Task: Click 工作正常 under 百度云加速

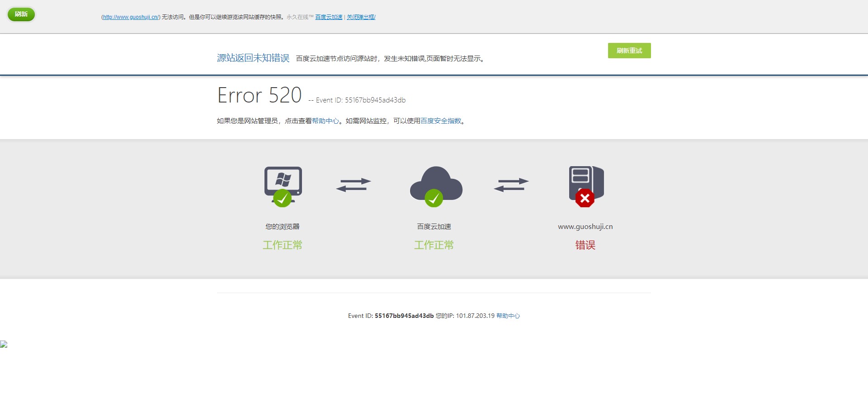Action: pos(434,245)
